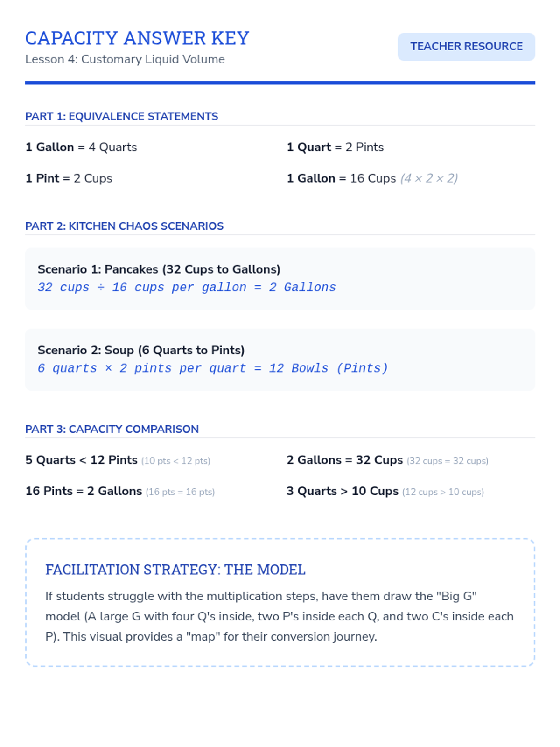This screenshot has height=747, width=560.
Task: Click the 1 Gallon = 4 Quarts statement
Action: [81, 147]
